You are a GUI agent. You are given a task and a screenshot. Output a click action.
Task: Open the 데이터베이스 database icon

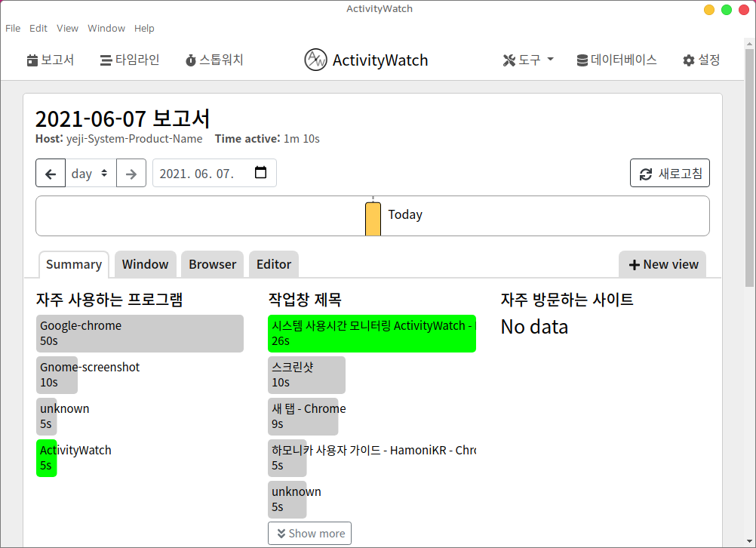[x=582, y=60]
